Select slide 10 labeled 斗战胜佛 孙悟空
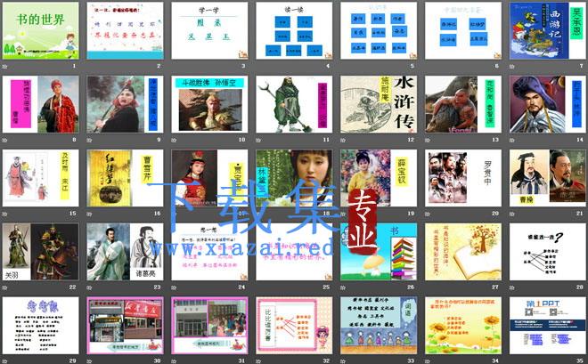 point(209,104)
